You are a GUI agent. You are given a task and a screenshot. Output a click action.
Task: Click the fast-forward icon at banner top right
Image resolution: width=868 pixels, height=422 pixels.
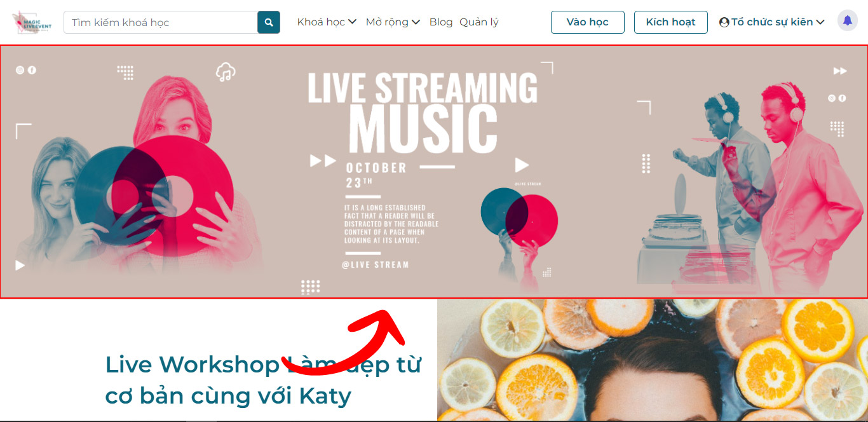pos(840,71)
